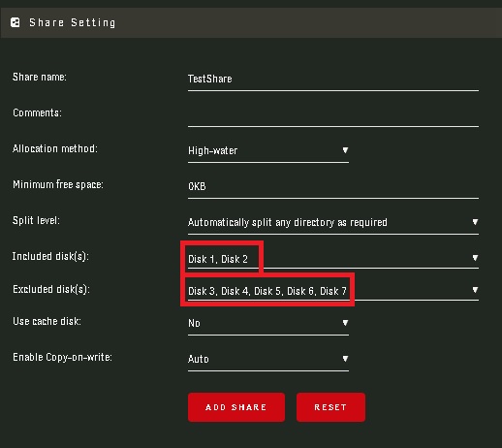Open the Enable Copy-on-write dropdown arrow

click(x=345, y=359)
